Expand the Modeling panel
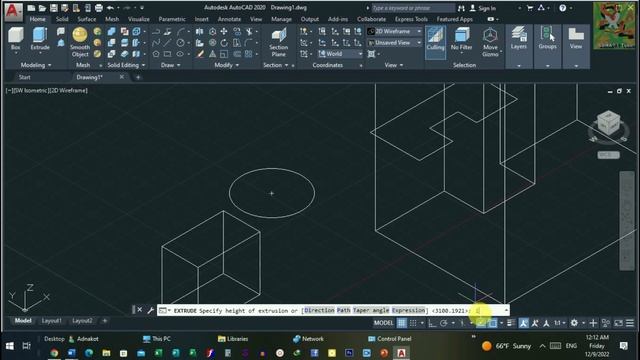Image resolution: width=640 pixels, height=360 pixels. [36, 65]
